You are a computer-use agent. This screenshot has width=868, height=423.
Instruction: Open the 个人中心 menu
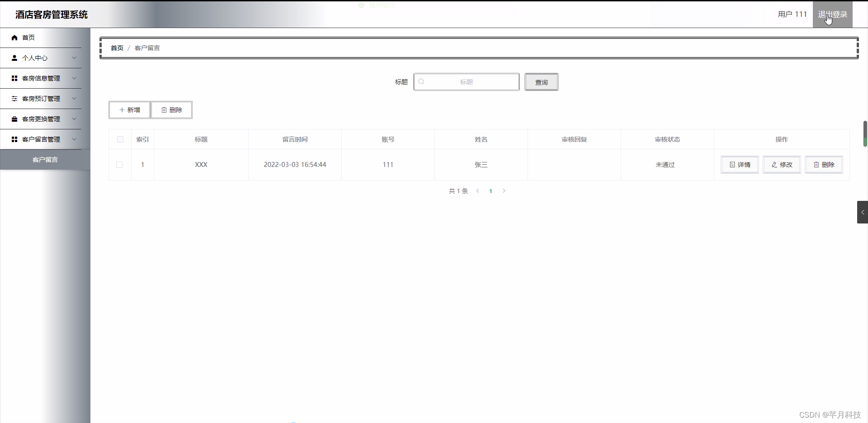point(41,58)
